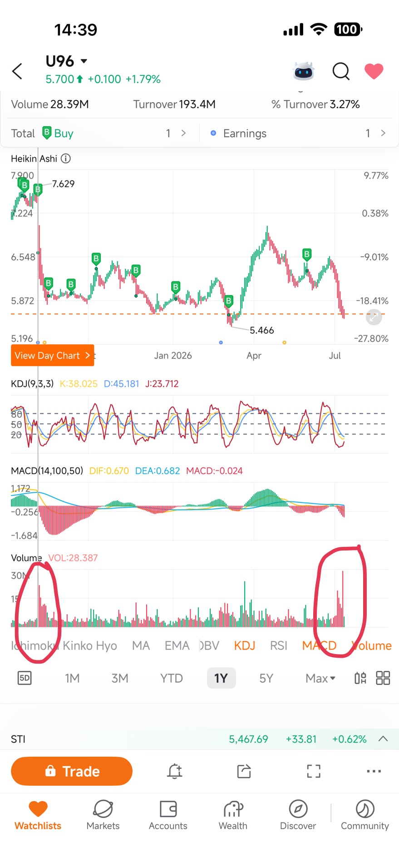
Task: Select the 5Y time range tab
Action: click(266, 678)
